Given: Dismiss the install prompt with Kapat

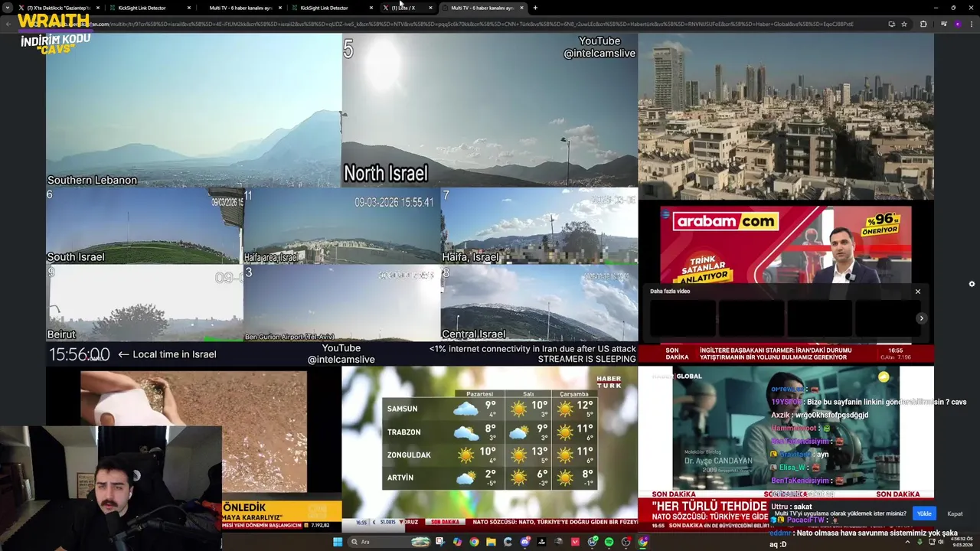Looking at the screenshot, I should click(x=955, y=514).
